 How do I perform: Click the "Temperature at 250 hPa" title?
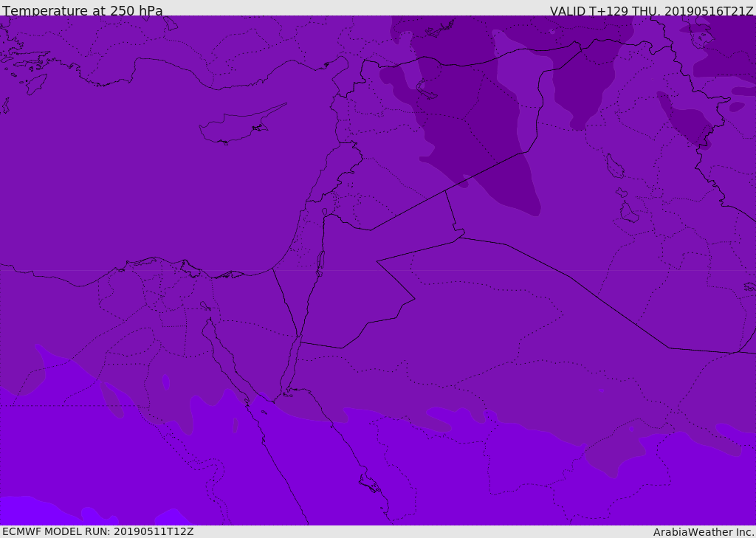(x=83, y=11)
